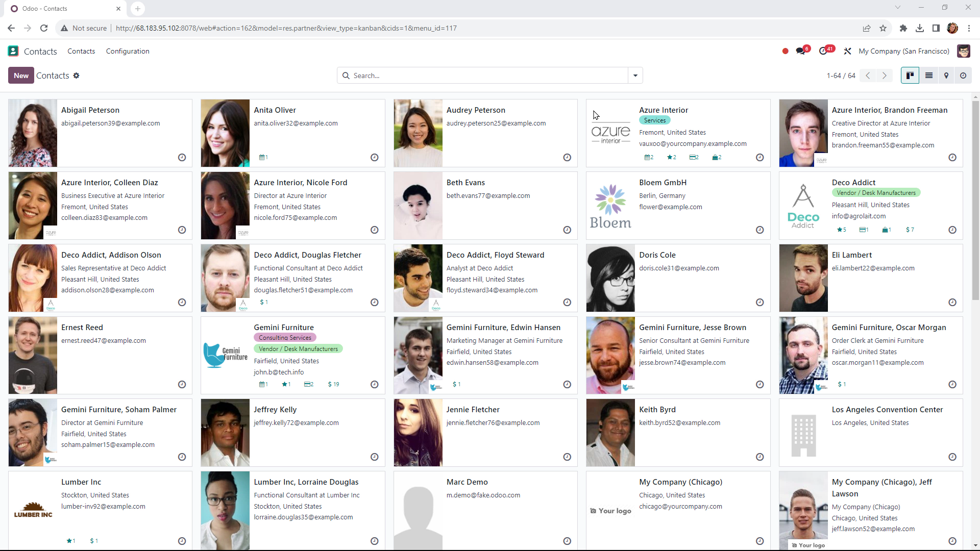Open the Contacts app home icon

(13, 51)
